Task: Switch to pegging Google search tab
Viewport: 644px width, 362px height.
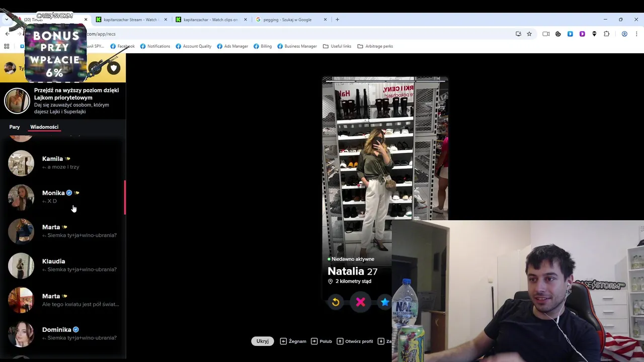Action: [291, 20]
